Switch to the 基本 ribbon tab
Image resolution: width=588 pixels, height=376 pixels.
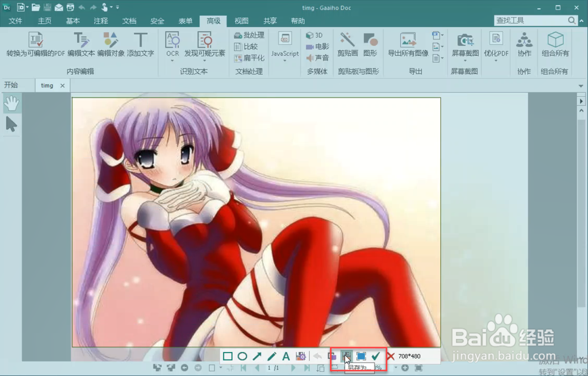pos(73,21)
